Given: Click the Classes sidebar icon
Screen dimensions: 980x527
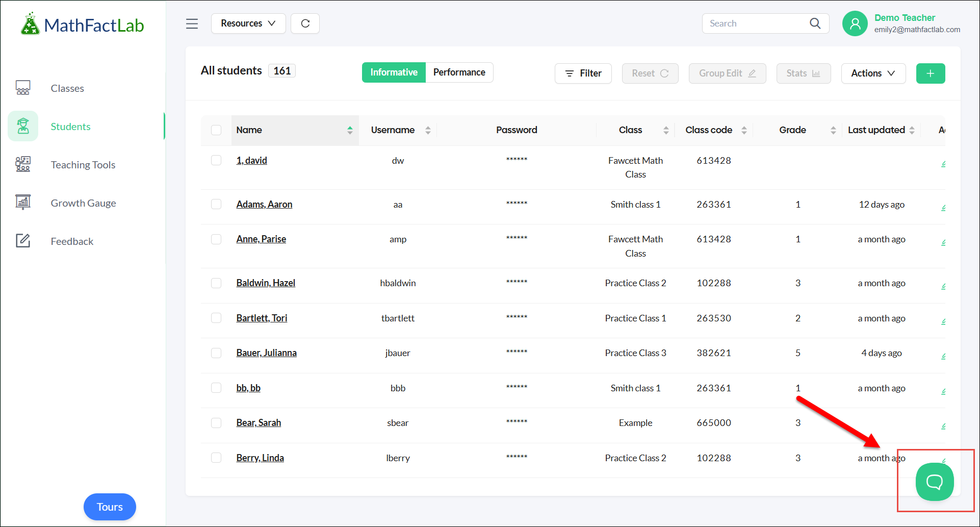Looking at the screenshot, I should [x=23, y=88].
